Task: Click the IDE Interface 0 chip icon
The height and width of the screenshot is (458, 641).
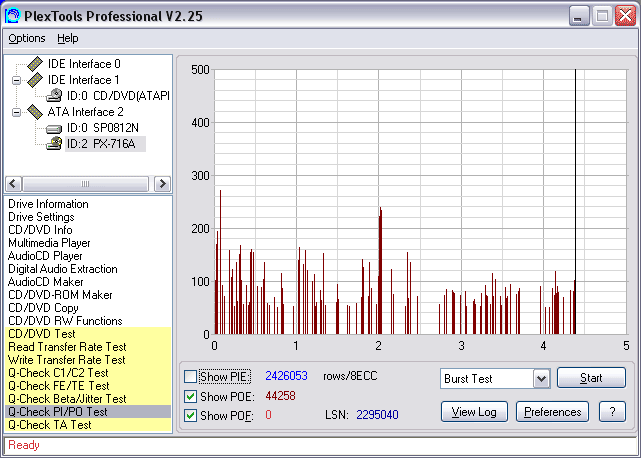Action: (35, 64)
